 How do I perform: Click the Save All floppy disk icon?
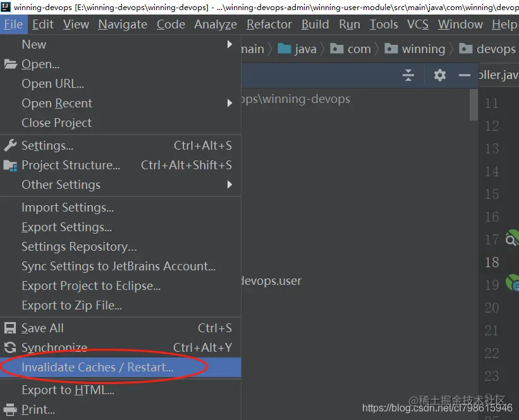(x=10, y=328)
